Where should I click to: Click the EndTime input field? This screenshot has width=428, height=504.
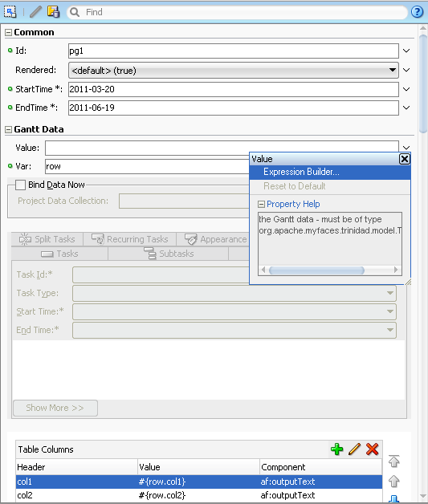pyautogui.click(x=234, y=108)
